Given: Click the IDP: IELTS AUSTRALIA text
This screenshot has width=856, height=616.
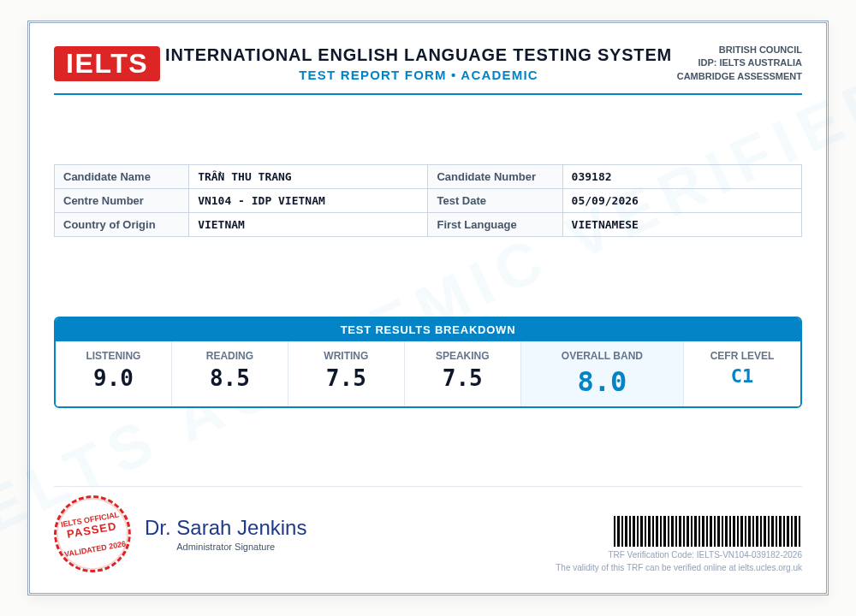Looking at the screenshot, I should coord(750,62).
